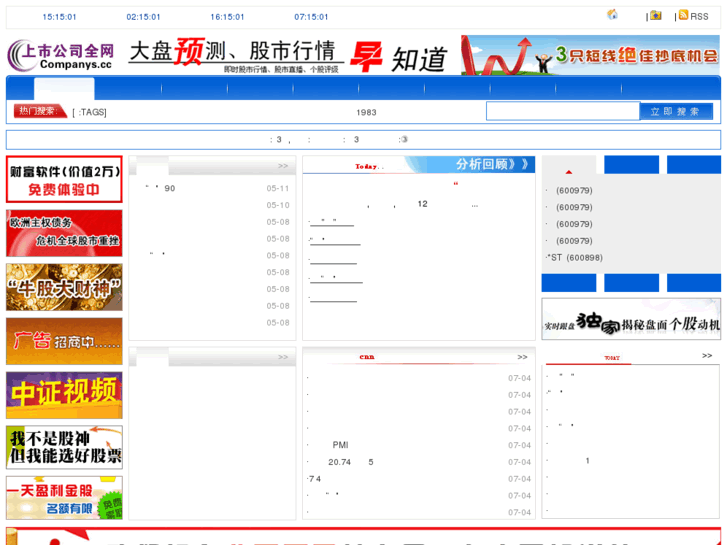Click the add-to-favorites folder icon
727x545 pixels.
point(656,15)
